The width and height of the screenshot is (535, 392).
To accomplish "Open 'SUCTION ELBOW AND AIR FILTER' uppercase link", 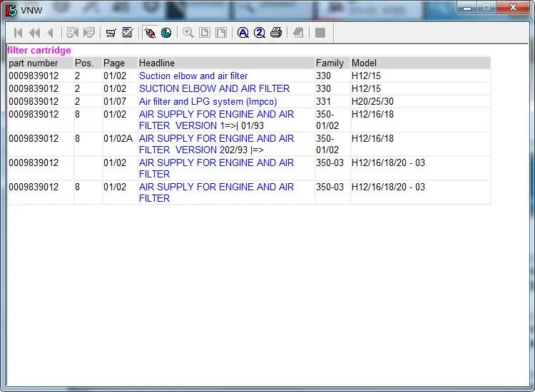I will [x=214, y=88].
